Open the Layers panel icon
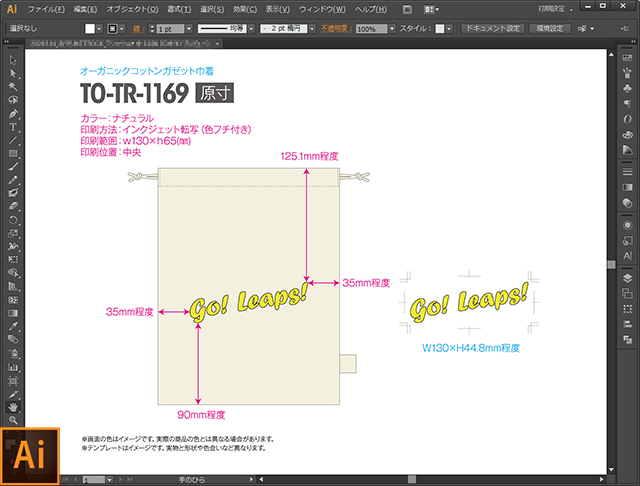Screen dimensions: 640x486 click(x=627, y=278)
